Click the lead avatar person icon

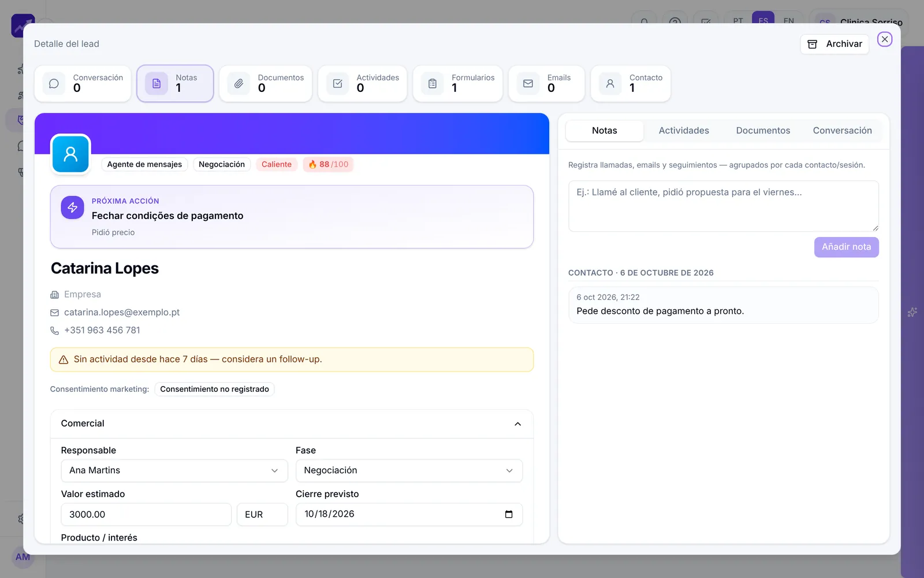(70, 154)
